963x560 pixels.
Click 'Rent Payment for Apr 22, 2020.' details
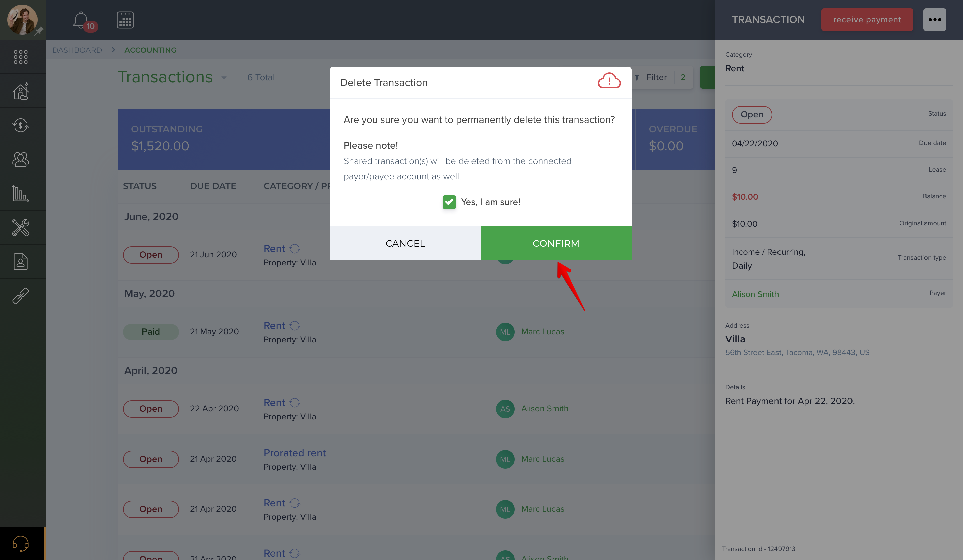click(790, 401)
